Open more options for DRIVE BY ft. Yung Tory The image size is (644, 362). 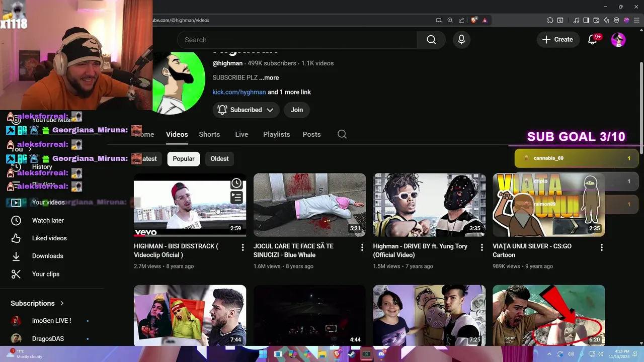click(481, 247)
